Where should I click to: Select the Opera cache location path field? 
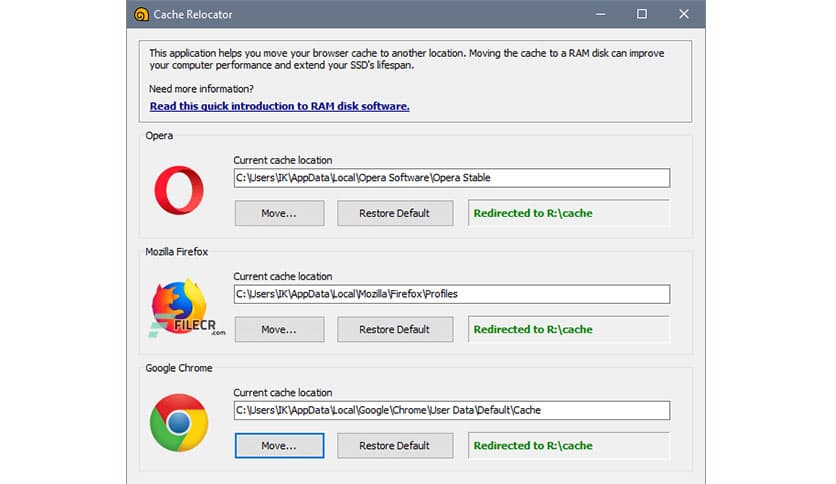pyautogui.click(x=452, y=178)
